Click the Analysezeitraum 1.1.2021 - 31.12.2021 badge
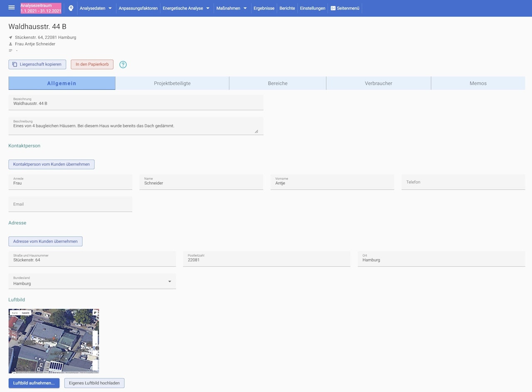Screen dimensions: 532x392 41,8
